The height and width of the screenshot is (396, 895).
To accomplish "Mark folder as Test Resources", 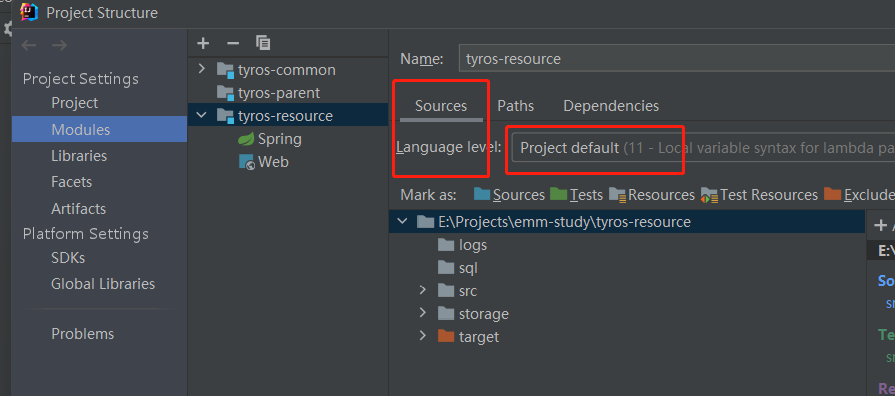I will coord(759,195).
